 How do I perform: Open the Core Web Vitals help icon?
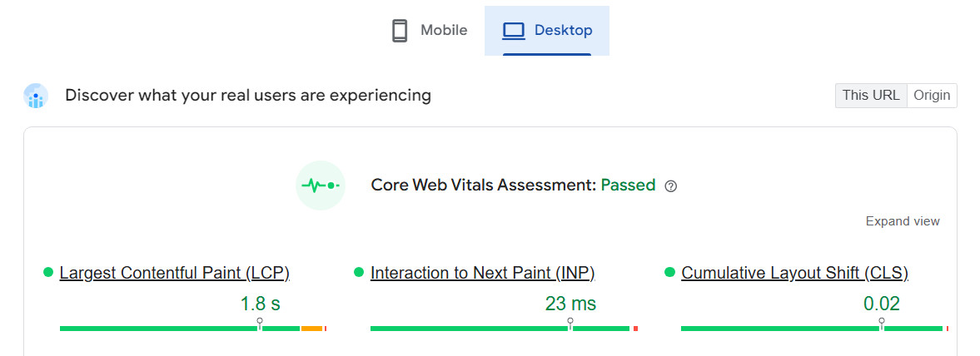tap(671, 186)
